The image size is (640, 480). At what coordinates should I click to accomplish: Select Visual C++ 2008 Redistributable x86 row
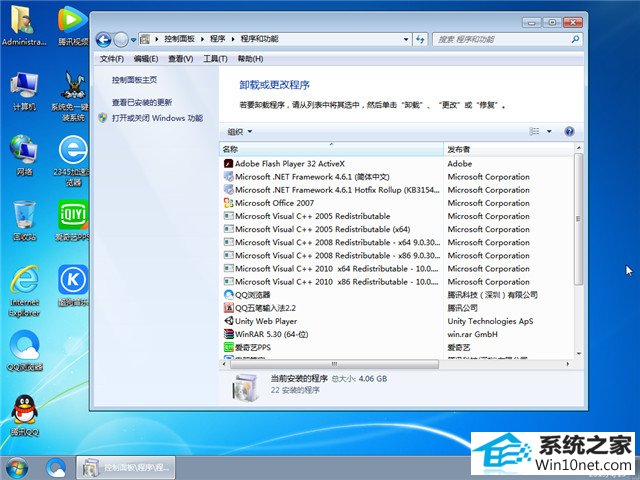pyautogui.click(x=396, y=256)
